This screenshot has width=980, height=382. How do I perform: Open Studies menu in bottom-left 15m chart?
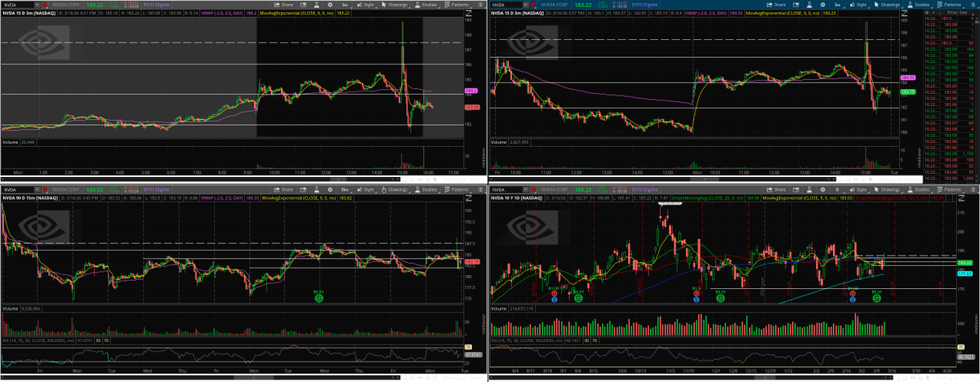pyautogui.click(x=426, y=189)
